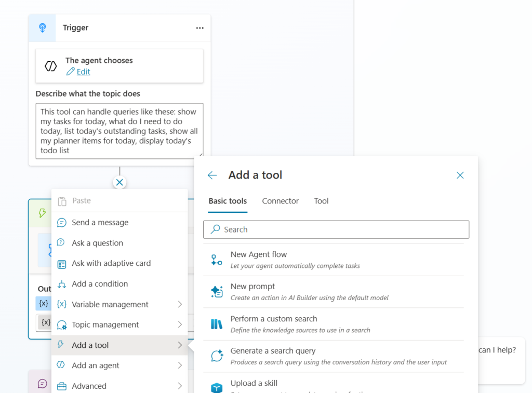Click the adaptive card icon

pyautogui.click(x=62, y=264)
